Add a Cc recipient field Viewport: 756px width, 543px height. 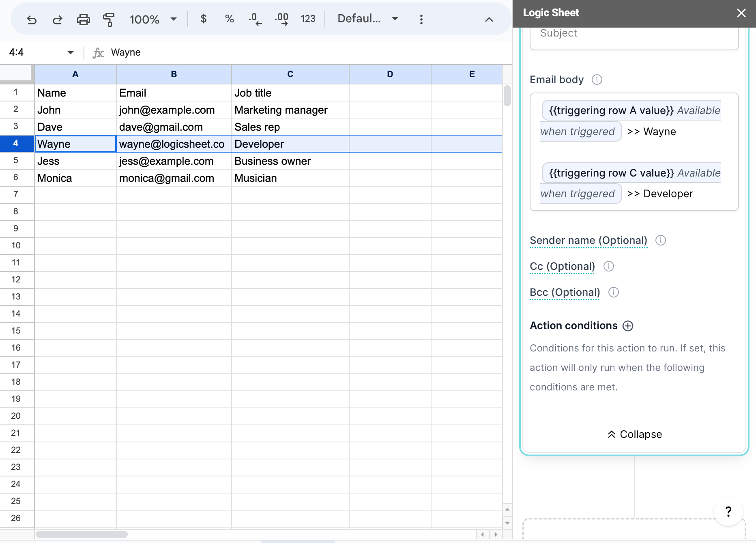tap(562, 266)
